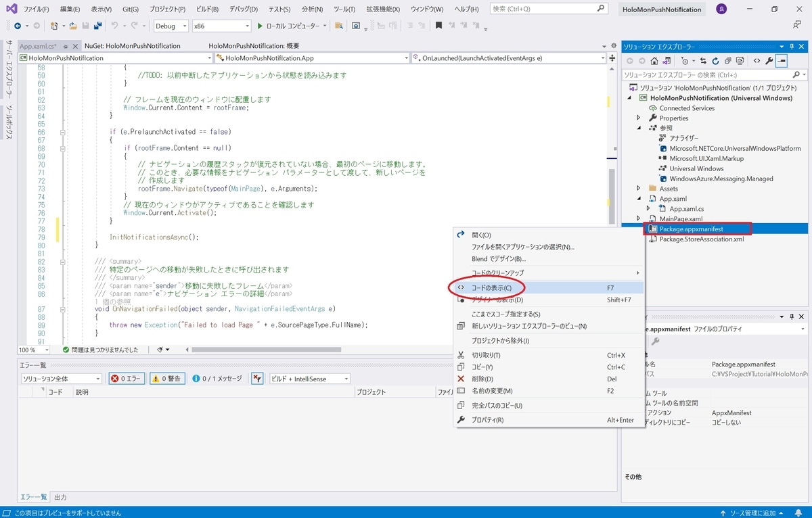
Task: Select Package.StoreAssociation.xml in Solution Explorer
Action: pyautogui.click(x=702, y=239)
